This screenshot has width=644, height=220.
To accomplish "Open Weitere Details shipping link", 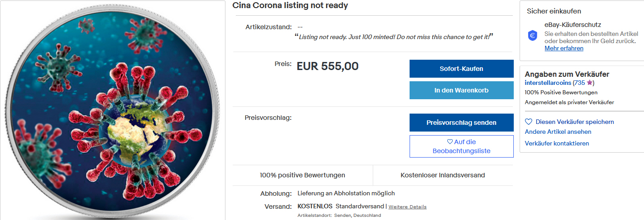I will (x=407, y=207).
